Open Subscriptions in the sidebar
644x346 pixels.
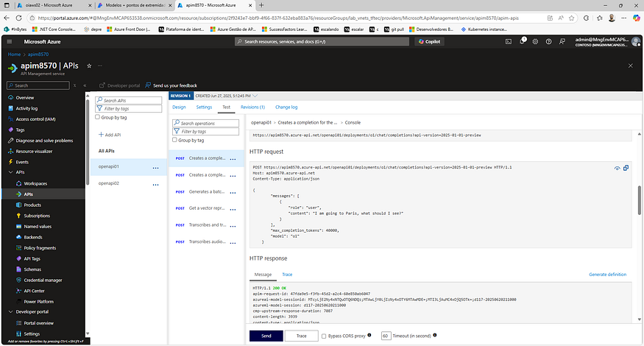click(37, 216)
